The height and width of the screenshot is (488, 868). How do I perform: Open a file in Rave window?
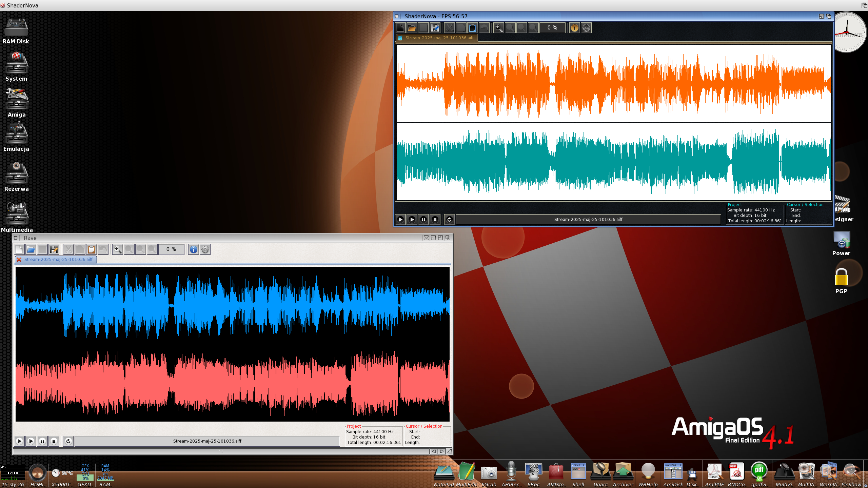pos(31,250)
